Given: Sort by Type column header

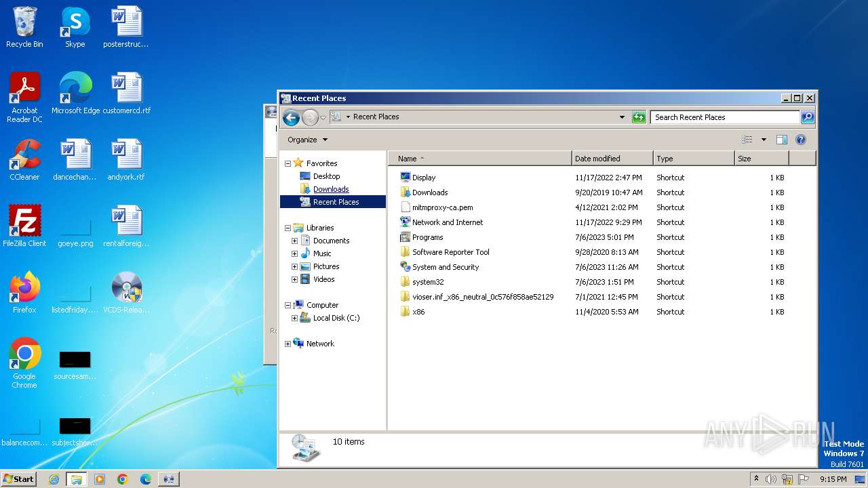Looking at the screenshot, I should coord(694,159).
